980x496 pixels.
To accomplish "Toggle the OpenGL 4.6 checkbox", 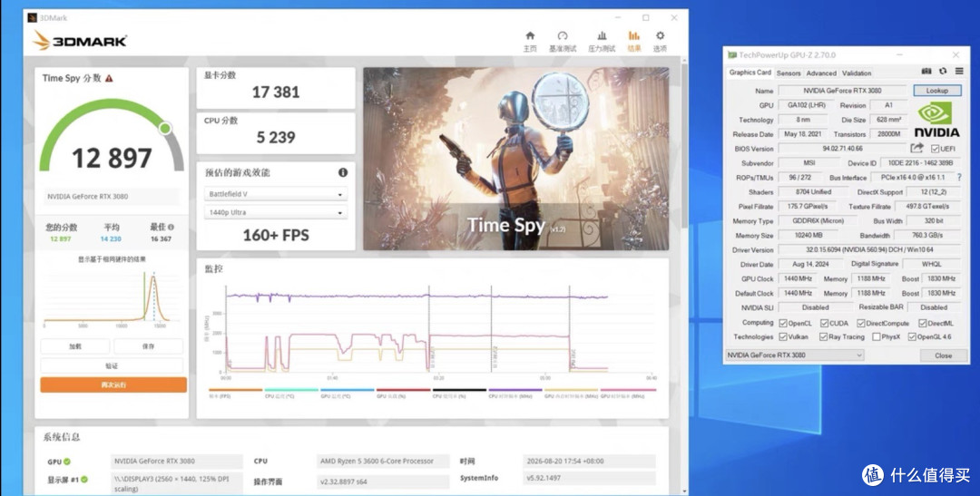I will [x=912, y=336].
